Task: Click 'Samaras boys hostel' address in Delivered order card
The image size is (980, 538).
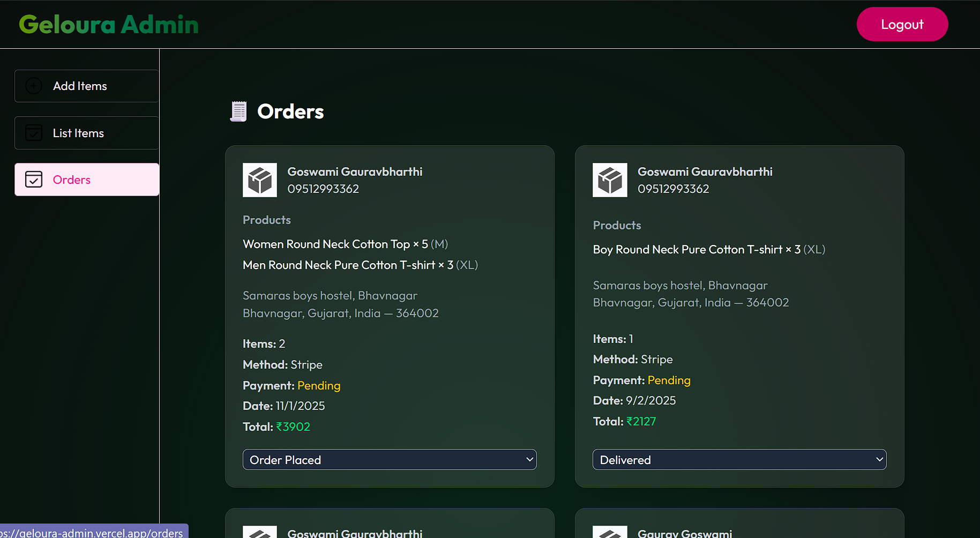Action: pos(680,285)
